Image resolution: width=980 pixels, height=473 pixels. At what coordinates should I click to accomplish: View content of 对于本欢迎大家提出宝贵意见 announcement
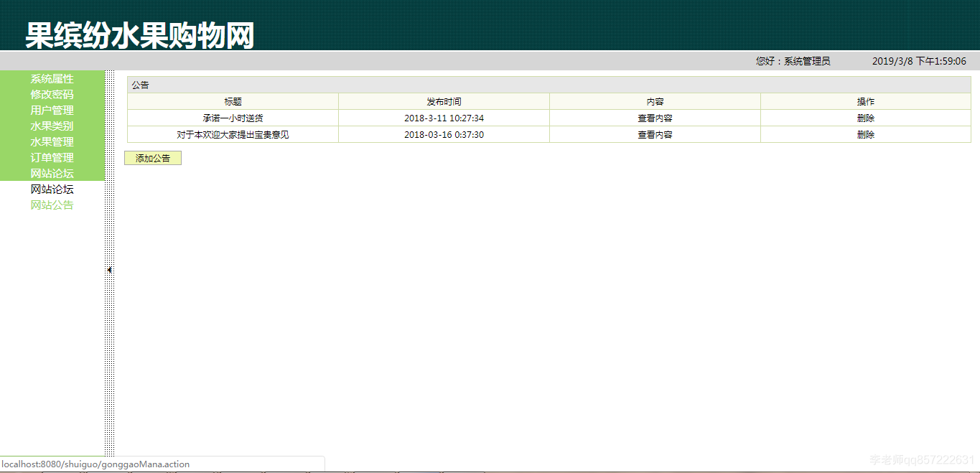[654, 134]
